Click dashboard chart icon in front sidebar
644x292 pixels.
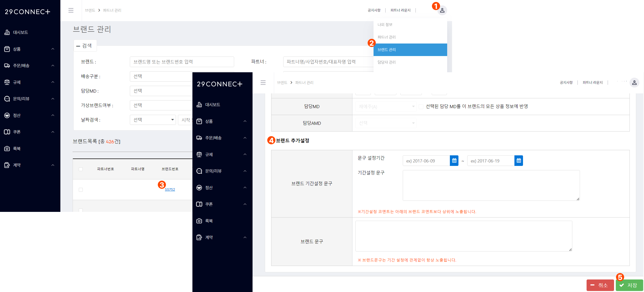[199, 104]
